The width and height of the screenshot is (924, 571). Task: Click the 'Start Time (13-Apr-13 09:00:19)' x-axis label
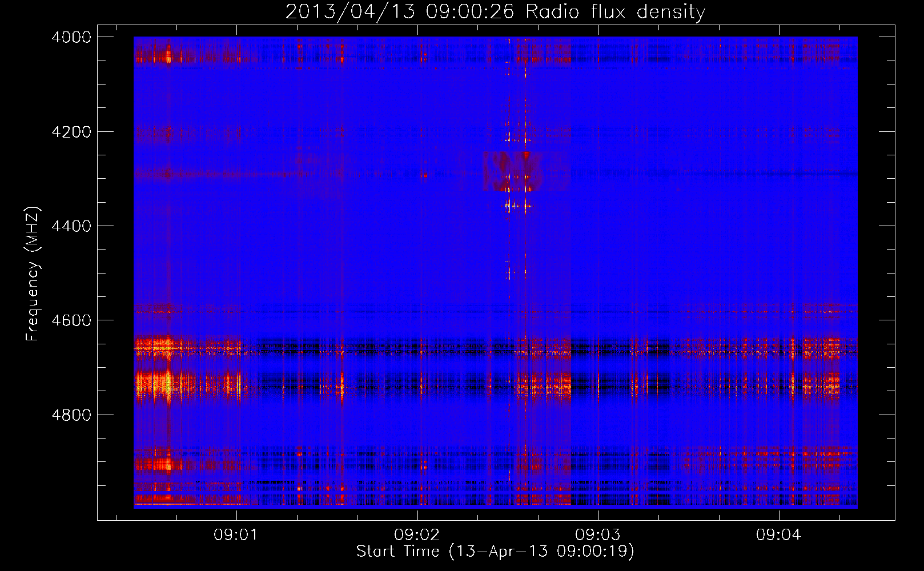[x=495, y=552]
